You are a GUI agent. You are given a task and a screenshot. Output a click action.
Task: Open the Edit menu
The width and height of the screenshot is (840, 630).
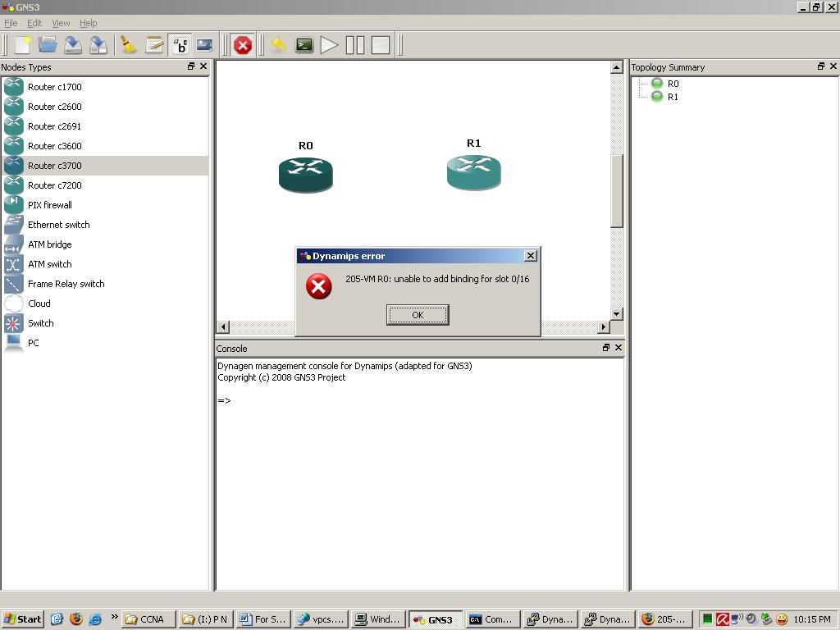34,23
